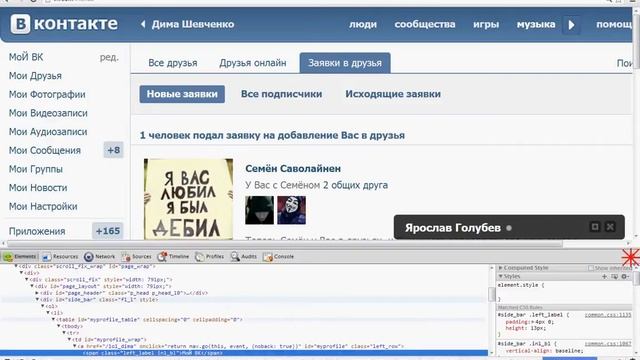
Task: Collapse the td myprofile_wrap node
Action: click(x=69, y=340)
